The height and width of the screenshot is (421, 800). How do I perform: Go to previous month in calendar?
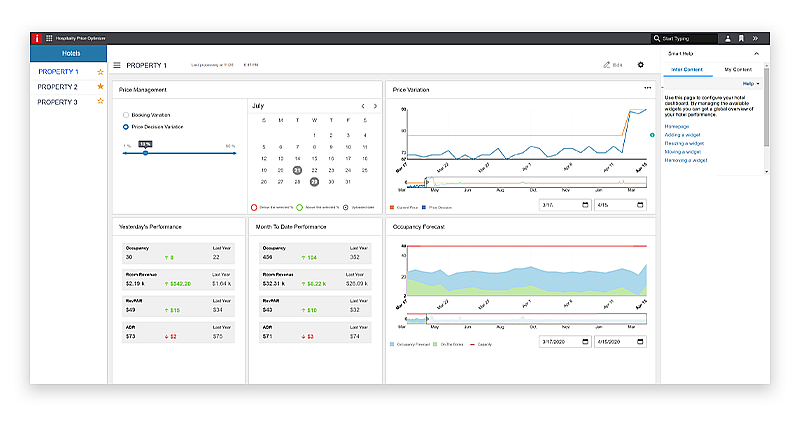tap(363, 106)
